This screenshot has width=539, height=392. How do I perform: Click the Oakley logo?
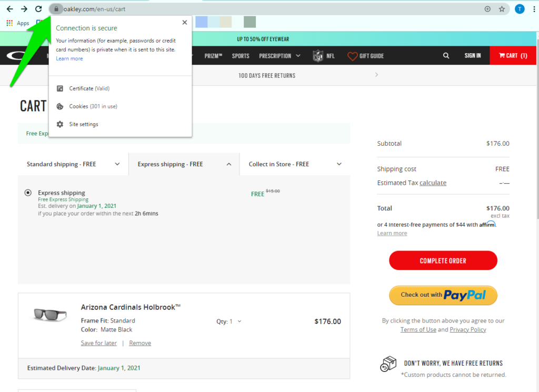coord(17,55)
